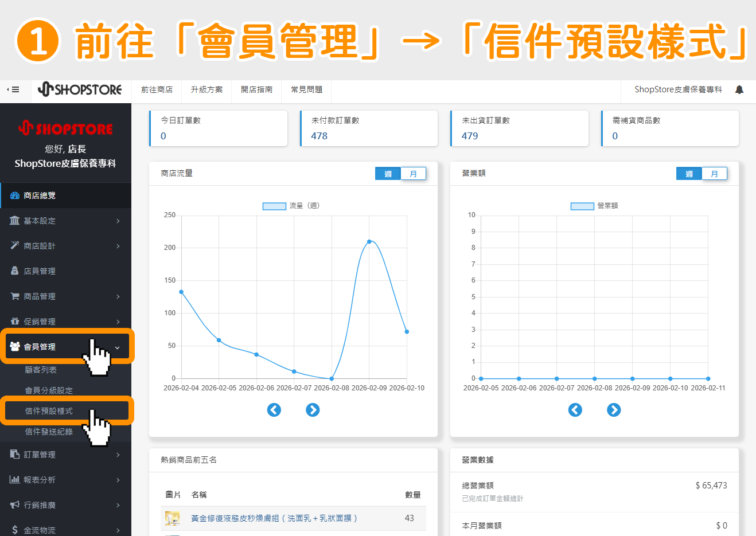756x536 pixels.
Task: Open 常見問題 in top menu
Action: point(306,89)
